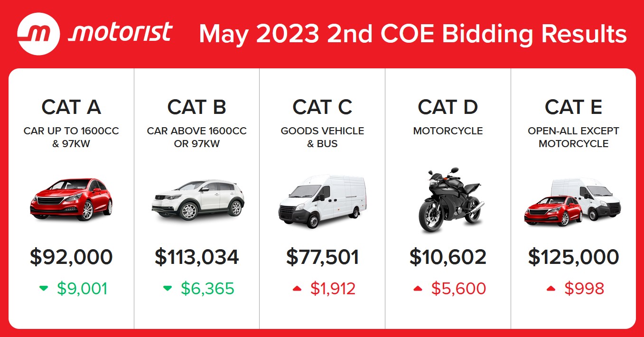Click the Motorist circular logo icon
The width and height of the screenshot is (644, 337).
pyautogui.click(x=38, y=34)
